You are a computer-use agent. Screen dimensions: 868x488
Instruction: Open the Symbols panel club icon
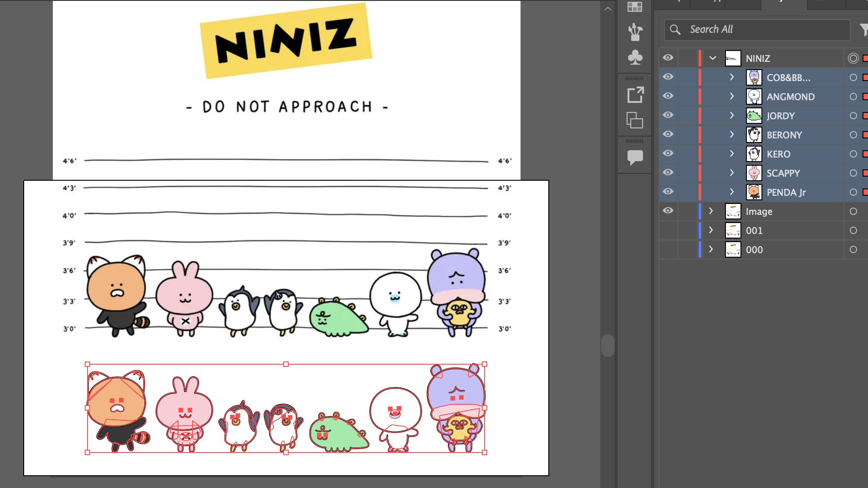point(635,57)
